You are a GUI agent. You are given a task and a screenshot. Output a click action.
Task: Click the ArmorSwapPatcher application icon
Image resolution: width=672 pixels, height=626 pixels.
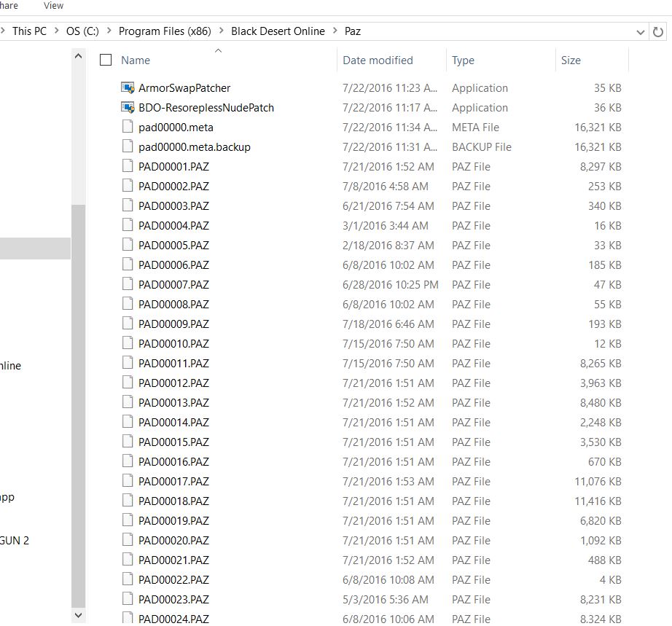tap(128, 88)
